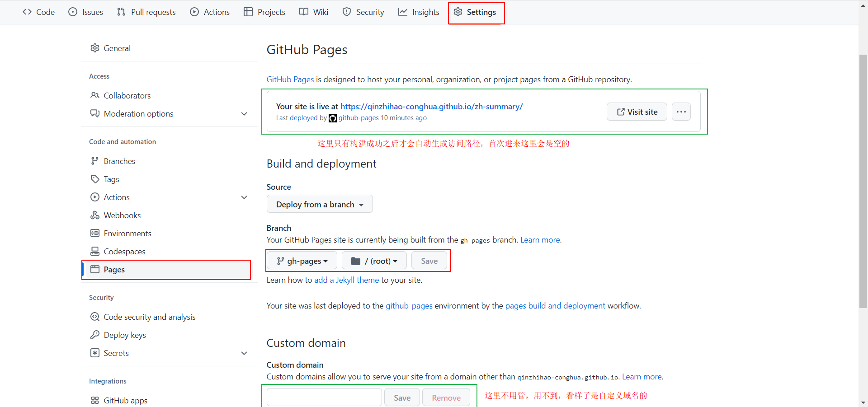This screenshot has height=407, width=868.
Task: Click the Deploy keys key icon
Action: coord(95,335)
